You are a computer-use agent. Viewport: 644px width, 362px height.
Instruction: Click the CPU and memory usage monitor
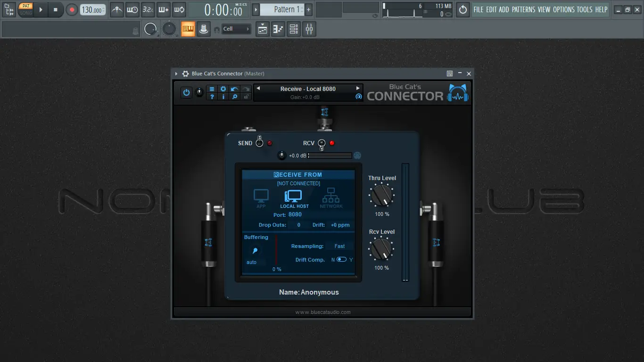[418, 9]
